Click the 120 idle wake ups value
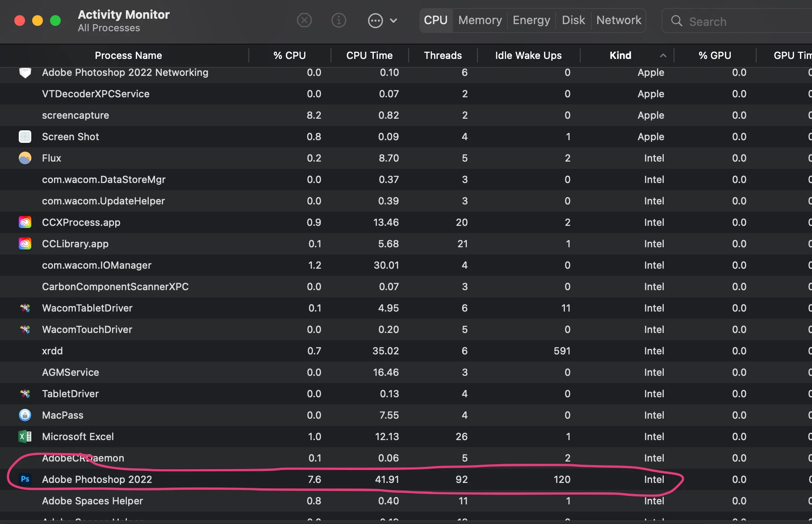The image size is (812, 524). click(x=562, y=479)
